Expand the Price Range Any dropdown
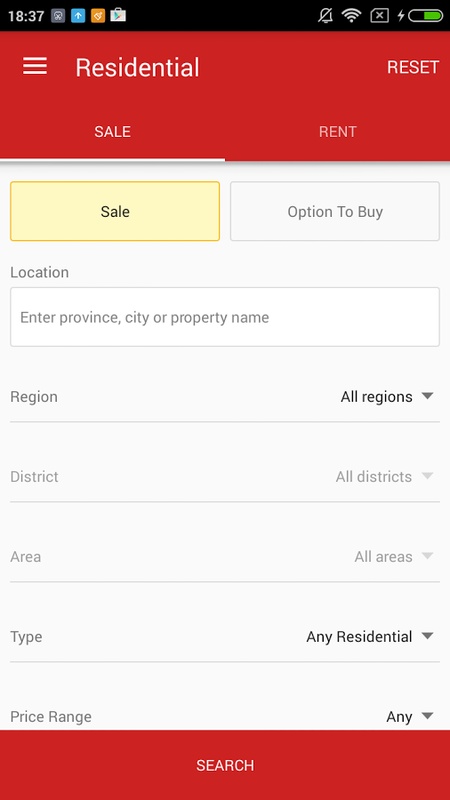This screenshot has height=800, width=450. click(410, 717)
